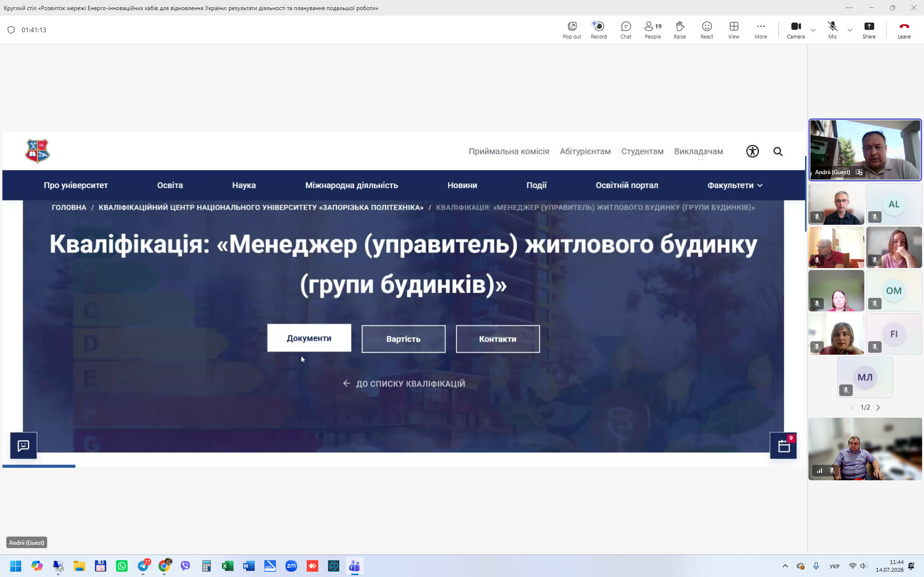Select the Події menu item

pos(536,185)
